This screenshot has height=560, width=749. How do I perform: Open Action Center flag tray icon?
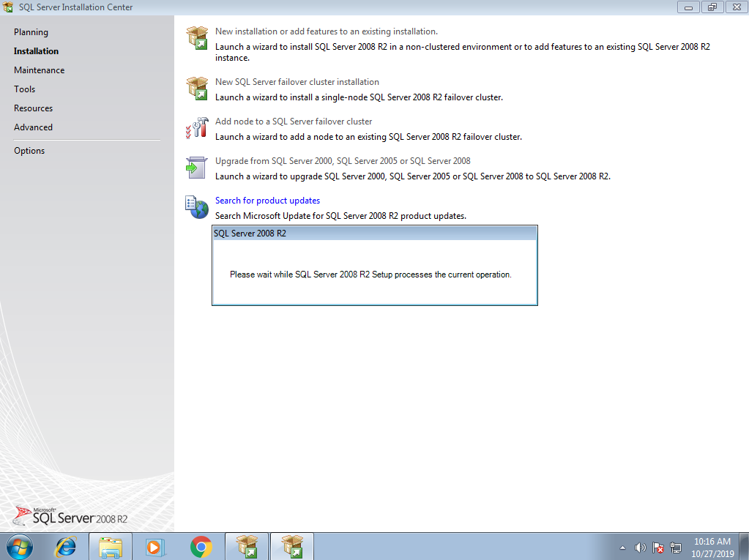pyautogui.click(x=657, y=548)
